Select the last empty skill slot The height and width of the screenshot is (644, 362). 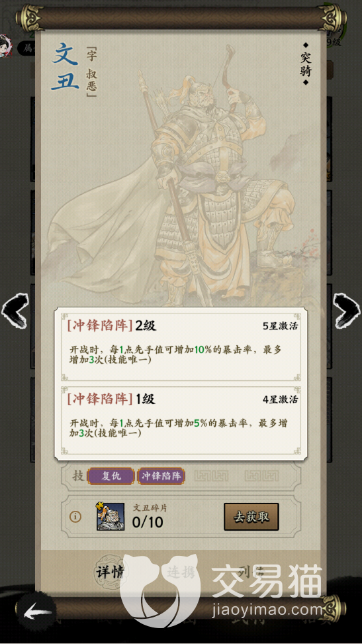point(262,476)
